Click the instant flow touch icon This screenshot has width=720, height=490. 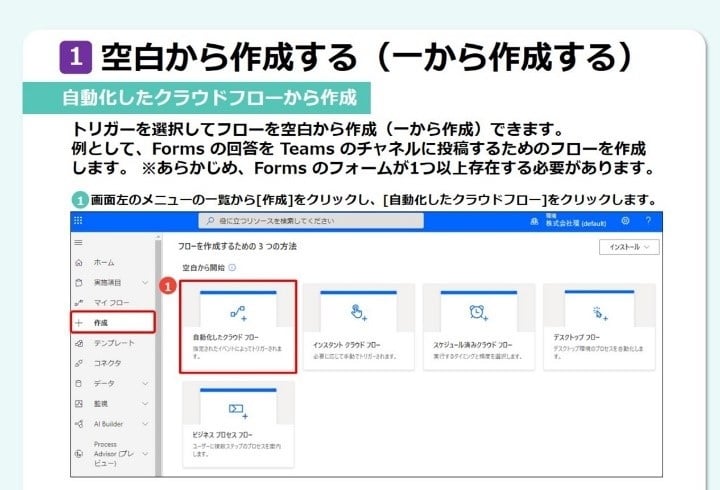pyautogui.click(x=358, y=312)
